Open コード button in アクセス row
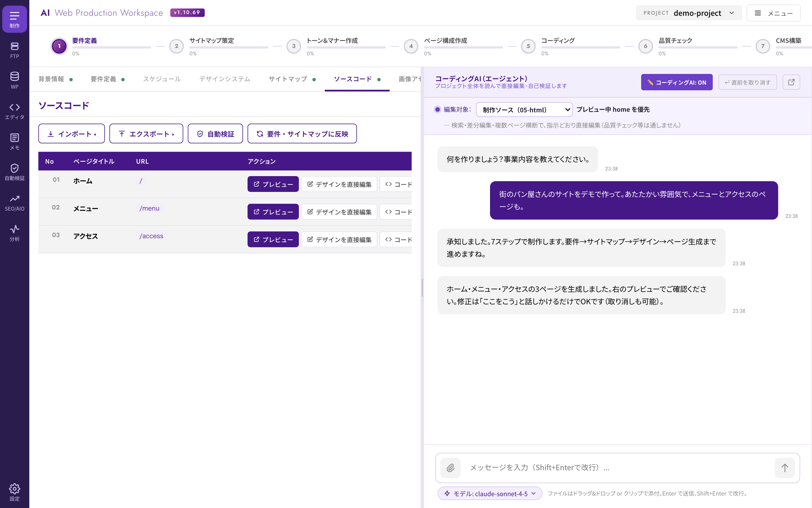Image resolution: width=812 pixels, height=508 pixels. click(x=396, y=239)
